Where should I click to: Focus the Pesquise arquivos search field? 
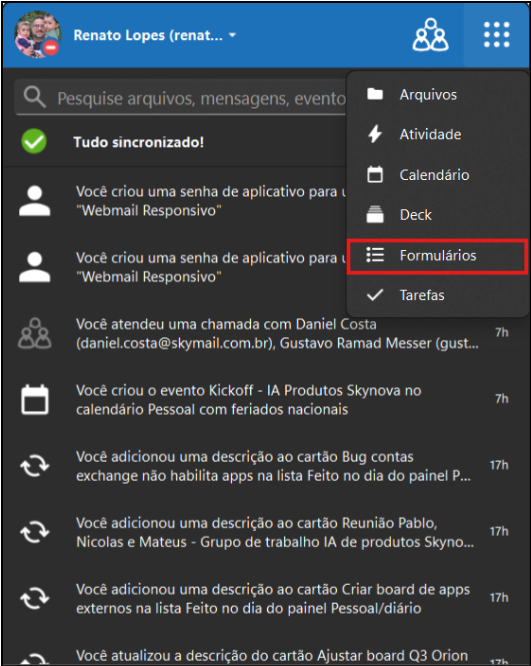(x=181, y=98)
